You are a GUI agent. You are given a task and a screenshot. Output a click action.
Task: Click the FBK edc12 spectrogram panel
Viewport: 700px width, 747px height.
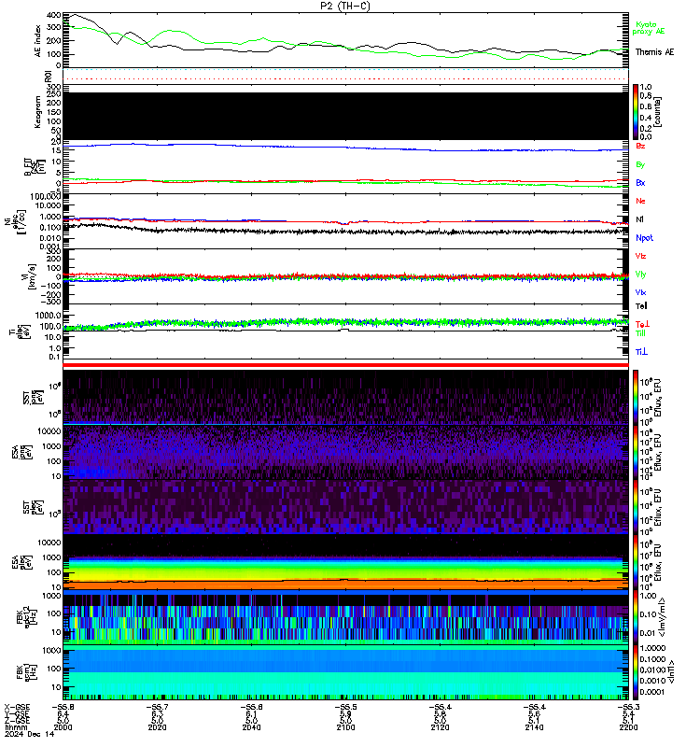tap(345, 617)
